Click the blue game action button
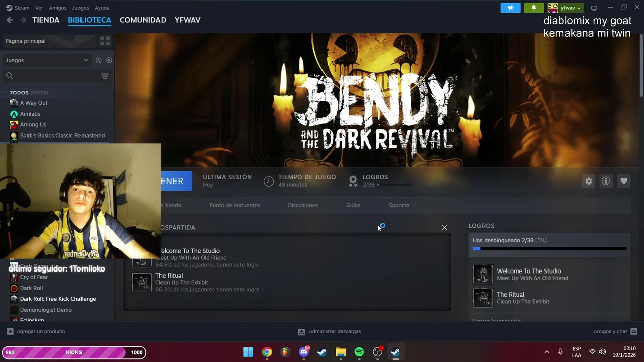This screenshot has height=362, width=644. coord(176,181)
